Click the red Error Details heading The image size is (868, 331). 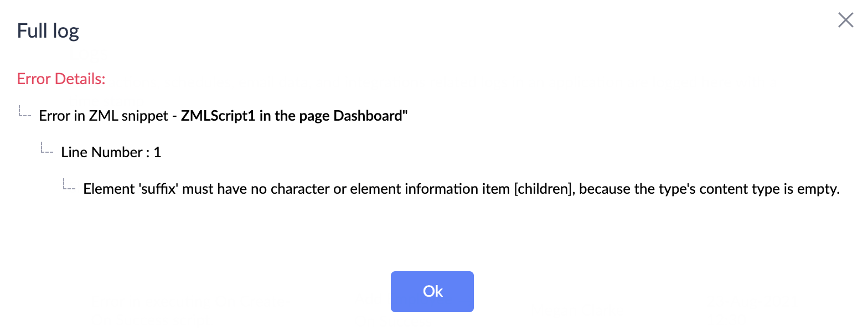pyautogui.click(x=61, y=79)
